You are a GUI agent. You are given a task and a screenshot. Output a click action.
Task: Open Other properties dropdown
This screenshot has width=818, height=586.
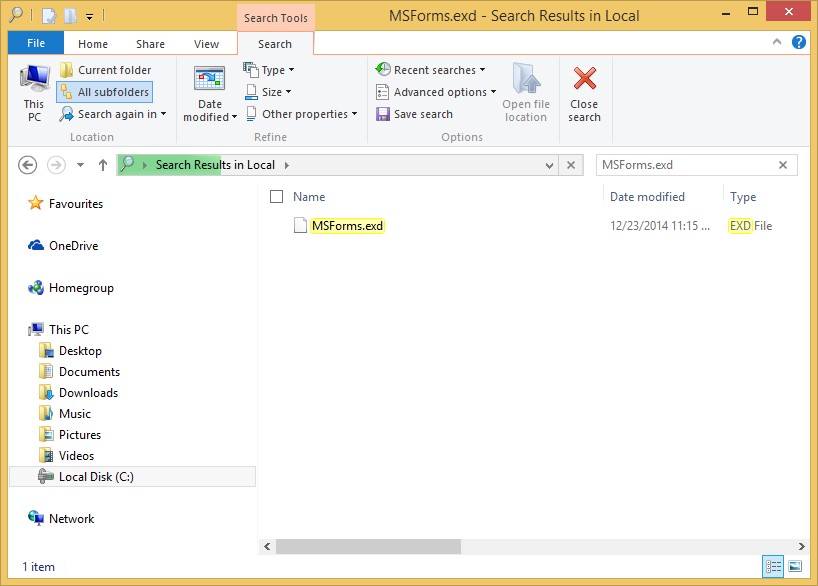coord(302,114)
